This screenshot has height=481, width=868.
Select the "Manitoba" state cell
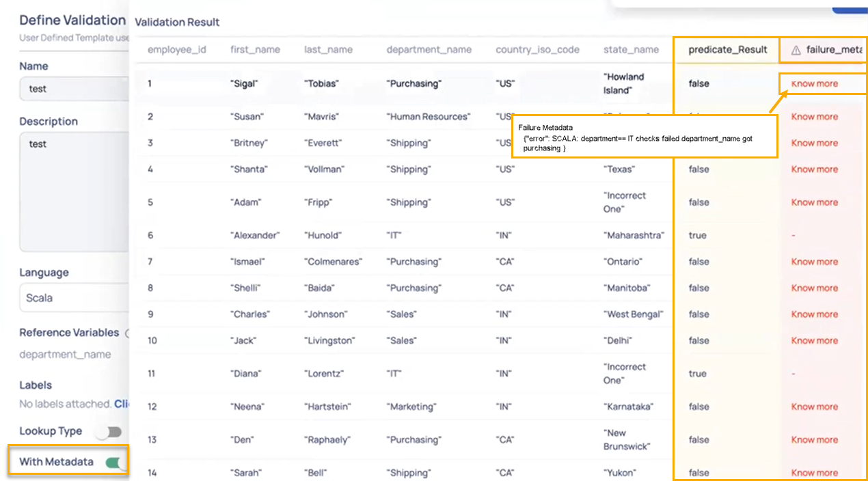click(627, 288)
